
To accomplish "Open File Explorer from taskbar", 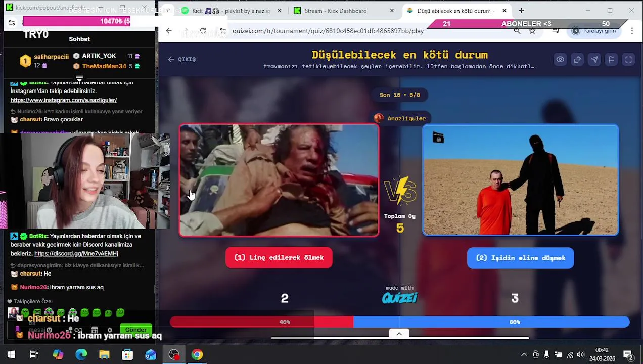I will click(104, 355).
